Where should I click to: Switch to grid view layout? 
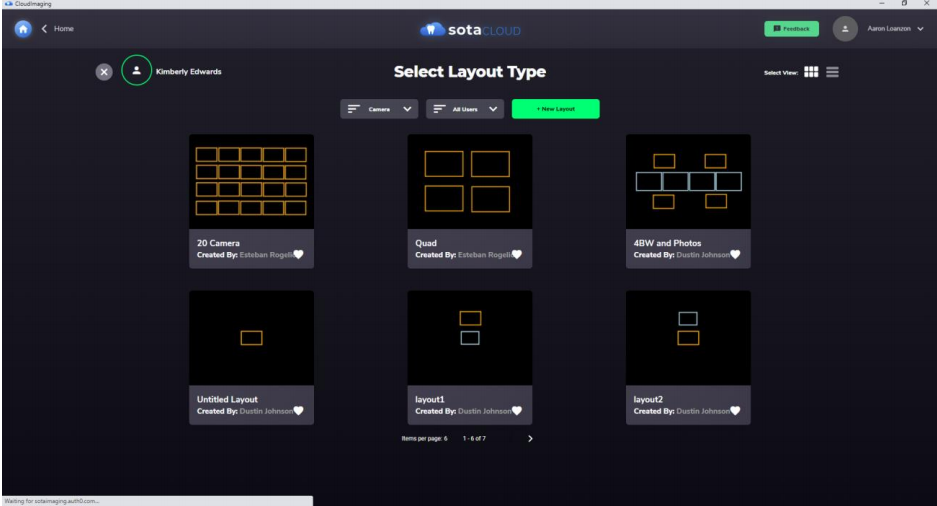(811, 72)
